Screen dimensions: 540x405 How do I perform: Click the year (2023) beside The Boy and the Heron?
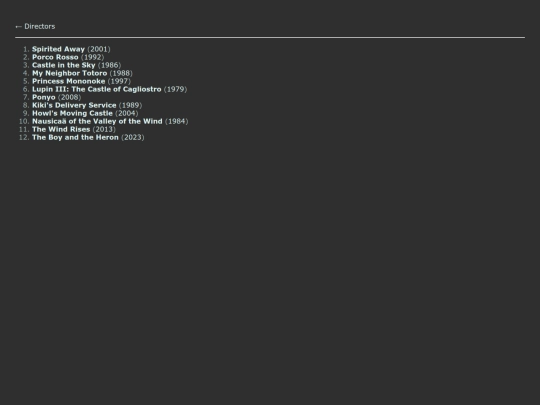click(x=133, y=137)
